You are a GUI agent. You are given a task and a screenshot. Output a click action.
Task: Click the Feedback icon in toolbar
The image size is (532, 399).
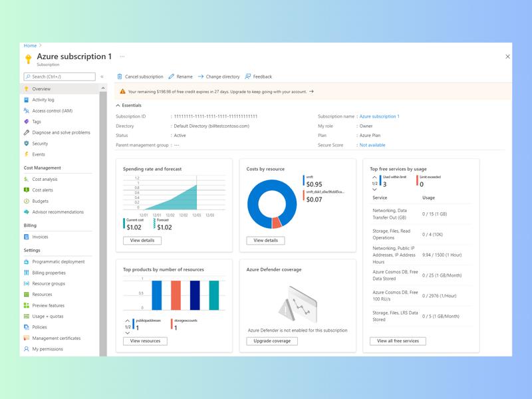(x=248, y=76)
